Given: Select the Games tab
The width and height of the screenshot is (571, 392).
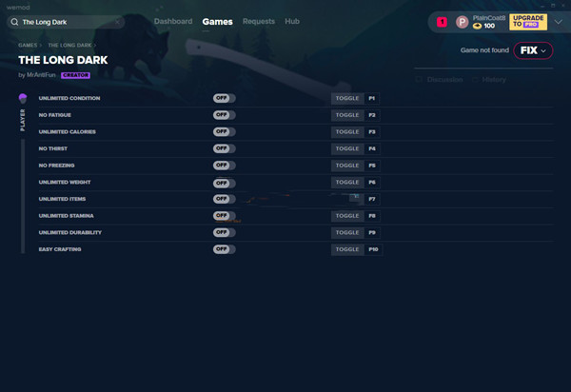Looking at the screenshot, I should tap(217, 22).
